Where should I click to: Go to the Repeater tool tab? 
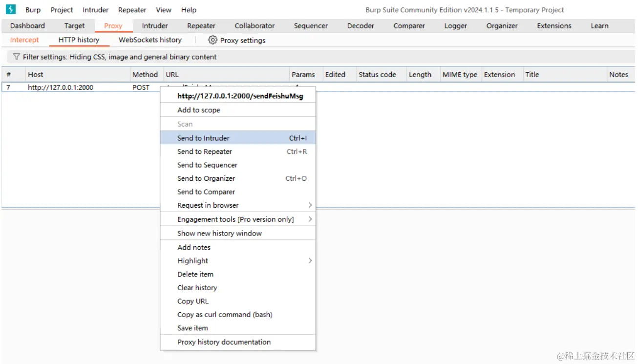pyautogui.click(x=201, y=26)
